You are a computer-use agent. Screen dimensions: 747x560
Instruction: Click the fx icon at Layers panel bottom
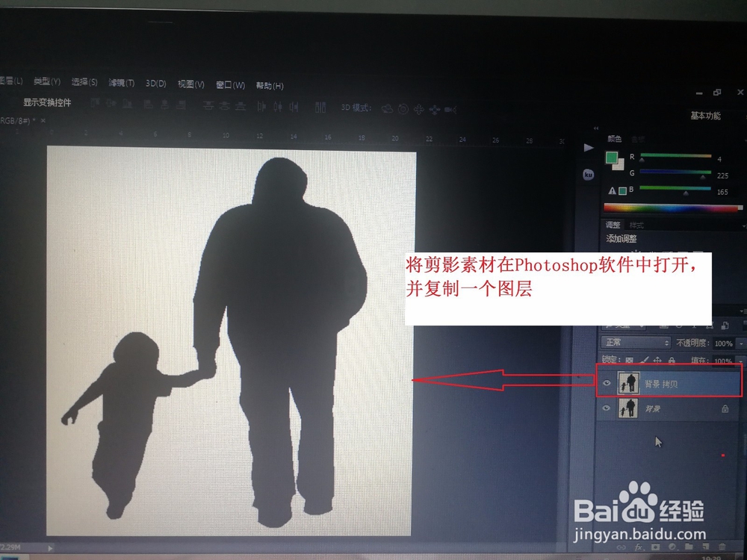pyautogui.click(x=639, y=547)
